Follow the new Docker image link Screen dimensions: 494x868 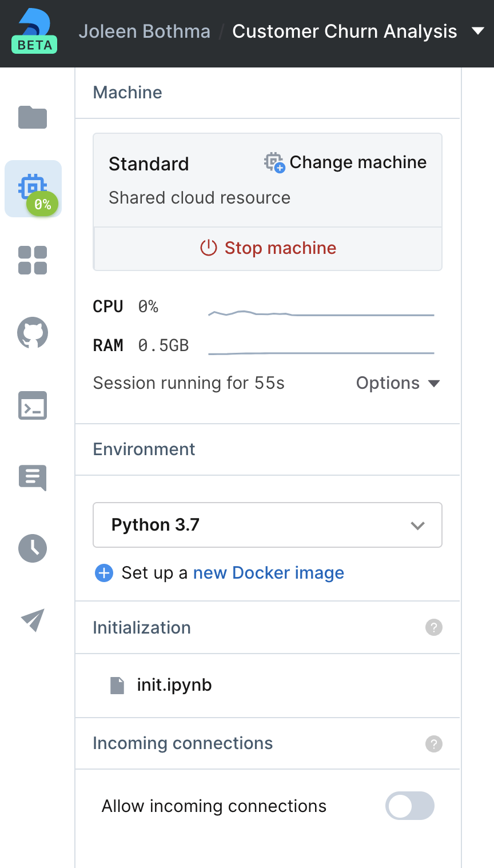point(269,573)
